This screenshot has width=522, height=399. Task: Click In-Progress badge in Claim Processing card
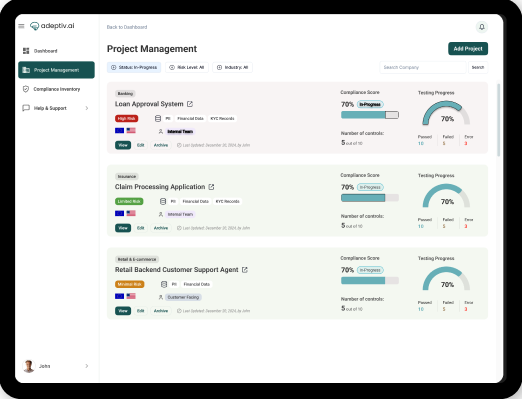click(370, 187)
